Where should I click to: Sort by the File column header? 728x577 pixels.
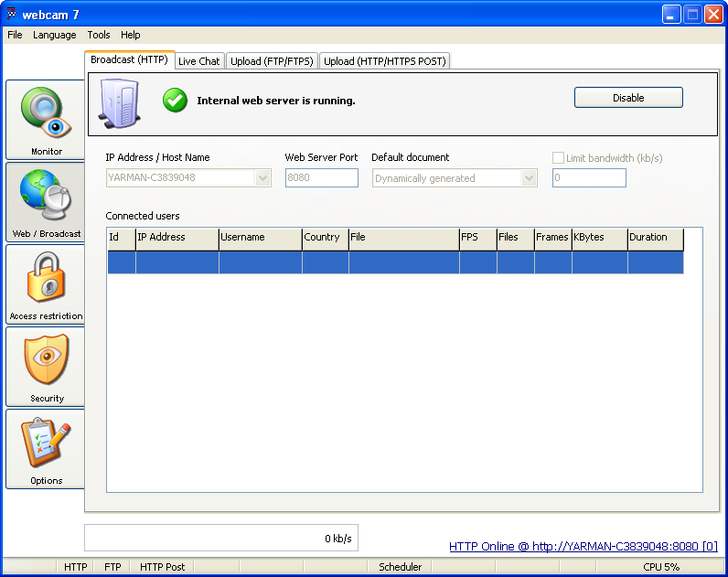pos(404,239)
